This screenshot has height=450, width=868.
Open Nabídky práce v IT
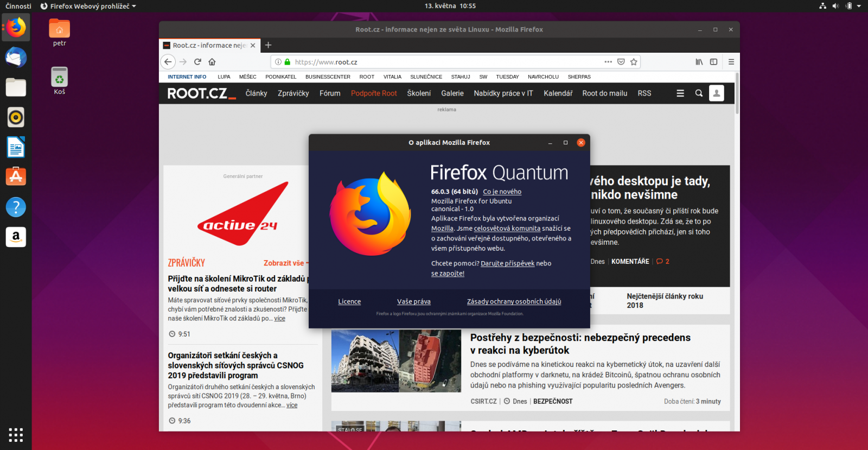pos(503,93)
